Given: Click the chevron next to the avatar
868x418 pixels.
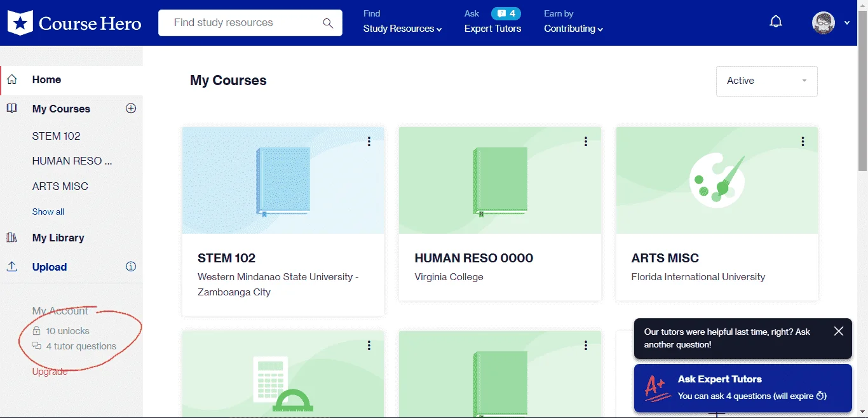Looking at the screenshot, I should pyautogui.click(x=847, y=23).
